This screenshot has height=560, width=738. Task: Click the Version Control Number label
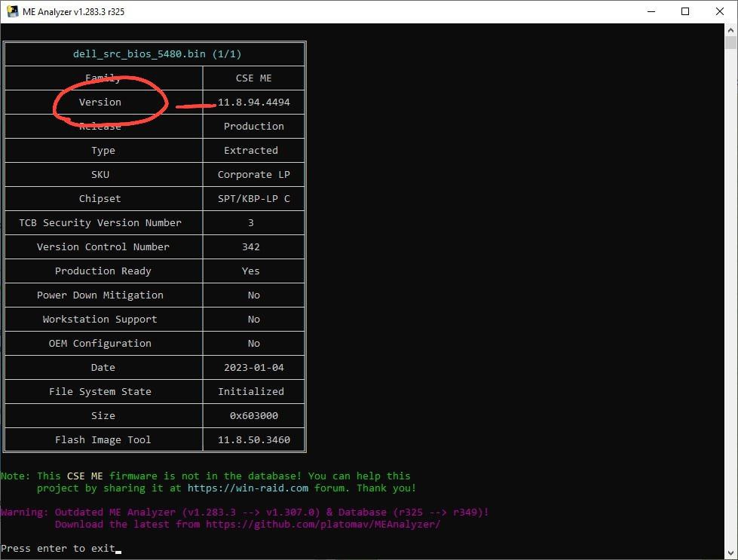tap(103, 247)
